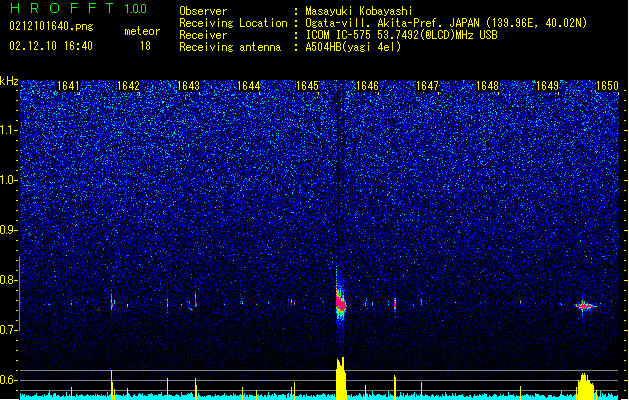Click the date stamp 02.12.10 16:40

coord(51,46)
